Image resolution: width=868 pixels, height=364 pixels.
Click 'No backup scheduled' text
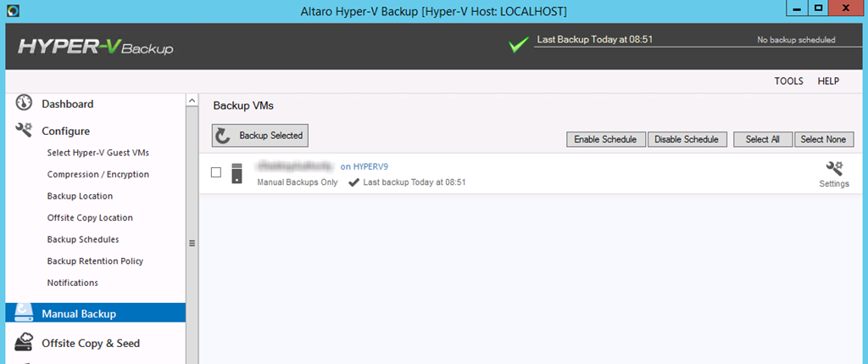[x=796, y=40]
